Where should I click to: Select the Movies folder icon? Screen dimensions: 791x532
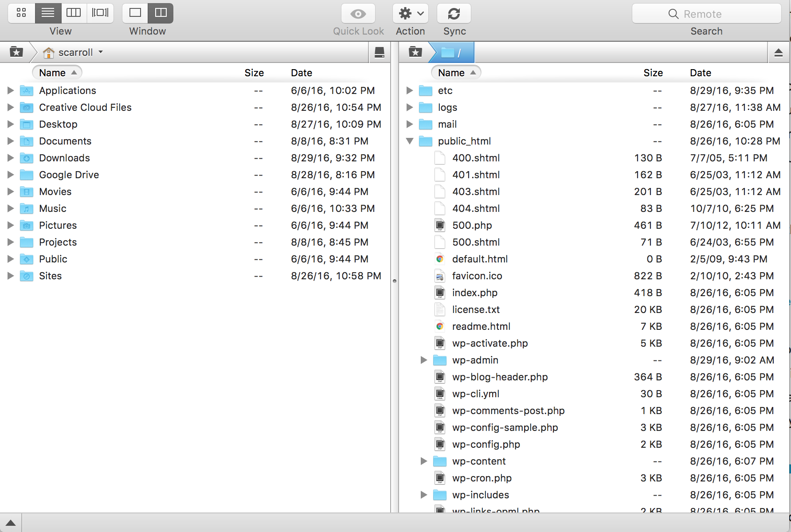(27, 192)
